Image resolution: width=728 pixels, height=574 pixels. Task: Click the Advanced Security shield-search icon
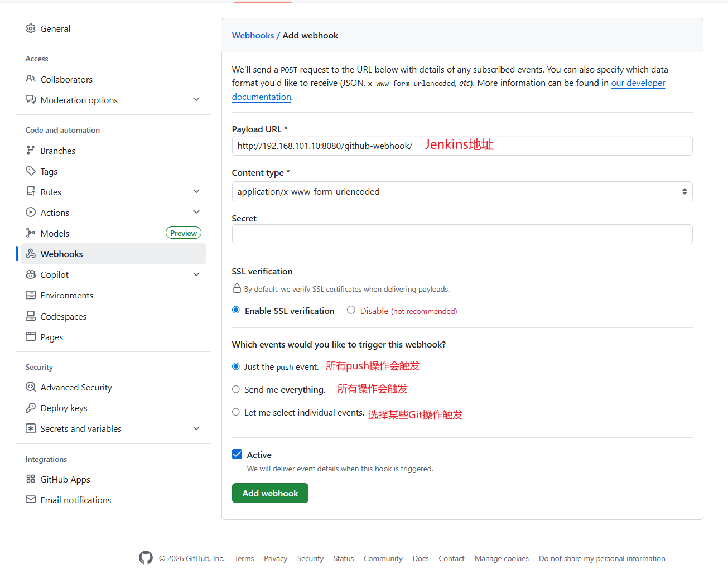point(31,387)
